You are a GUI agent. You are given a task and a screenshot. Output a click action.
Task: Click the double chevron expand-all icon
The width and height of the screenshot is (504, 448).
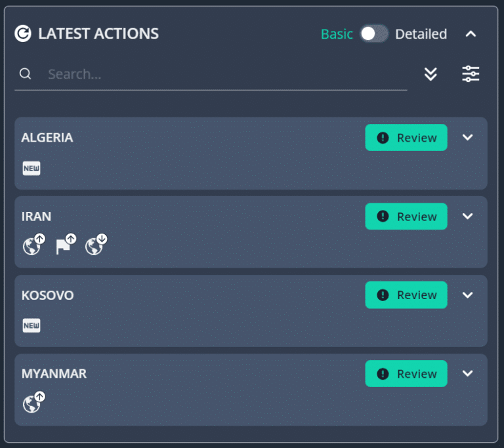point(430,74)
